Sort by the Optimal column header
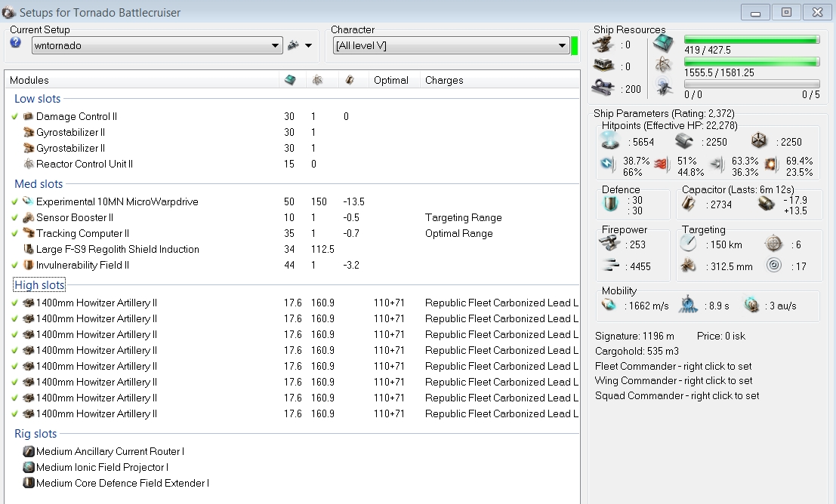Screen dimensions: 836x504 (x=390, y=80)
